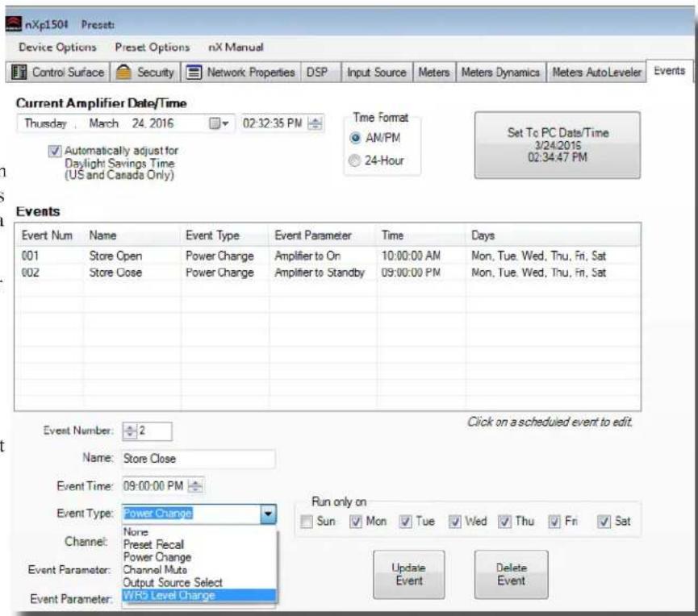This screenshot has height=616, width=698.
Task: Select event 001 Store Open row
Action: click(x=327, y=256)
